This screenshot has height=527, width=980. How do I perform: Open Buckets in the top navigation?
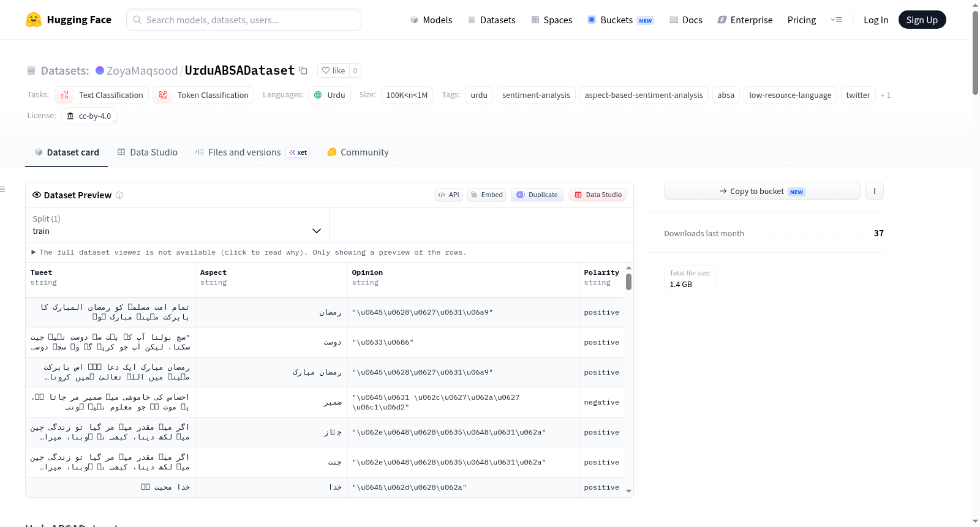point(620,20)
